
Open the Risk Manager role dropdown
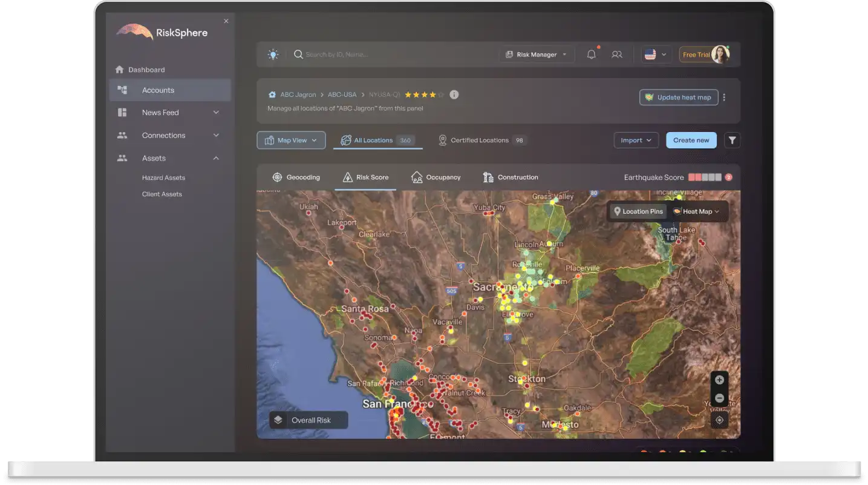536,54
